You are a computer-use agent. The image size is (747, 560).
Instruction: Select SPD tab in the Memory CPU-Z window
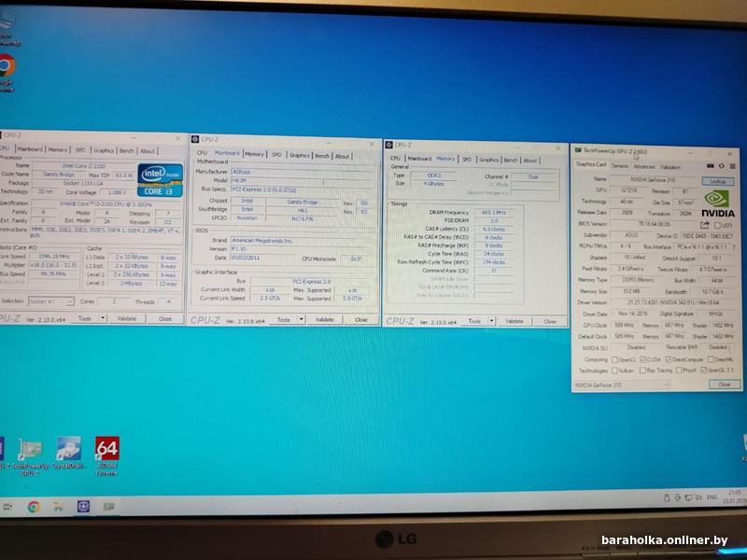tap(467, 160)
